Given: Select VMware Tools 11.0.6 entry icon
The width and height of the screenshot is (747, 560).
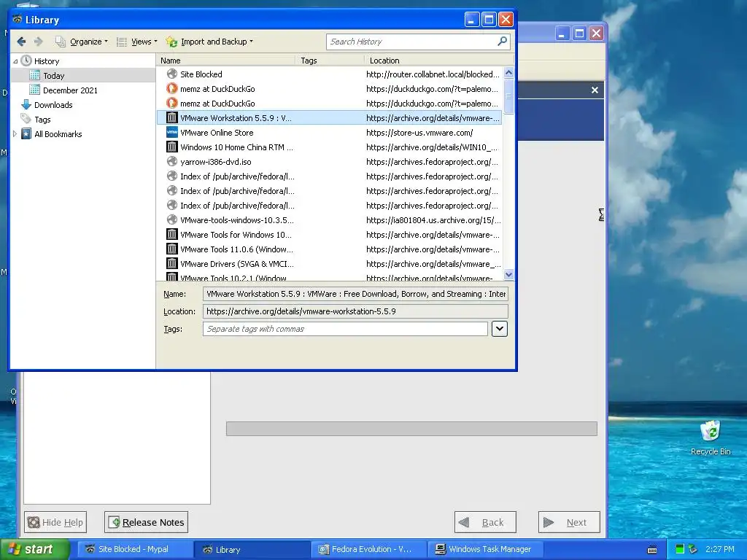Looking at the screenshot, I should point(172,249).
